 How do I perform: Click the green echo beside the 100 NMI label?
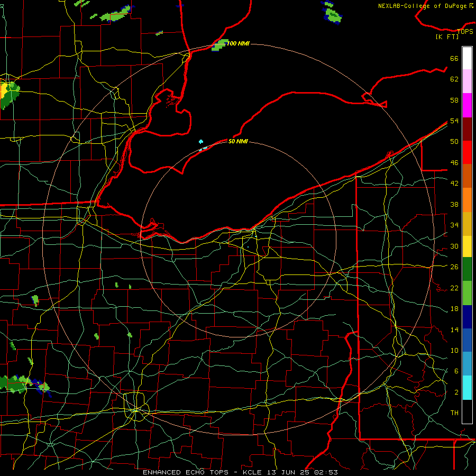pos(219,45)
